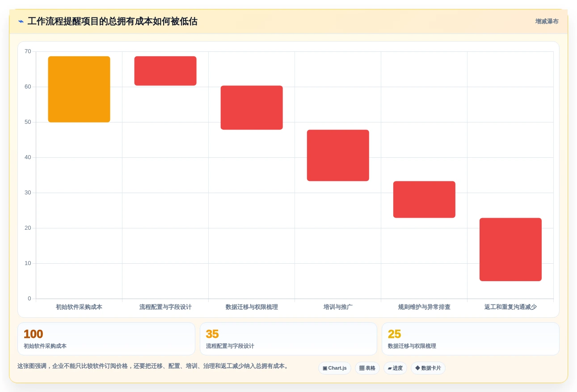Viewport: 577px width, 392px height.
Task: Click the 数据卡片 pill tag
Action: pyautogui.click(x=428, y=368)
